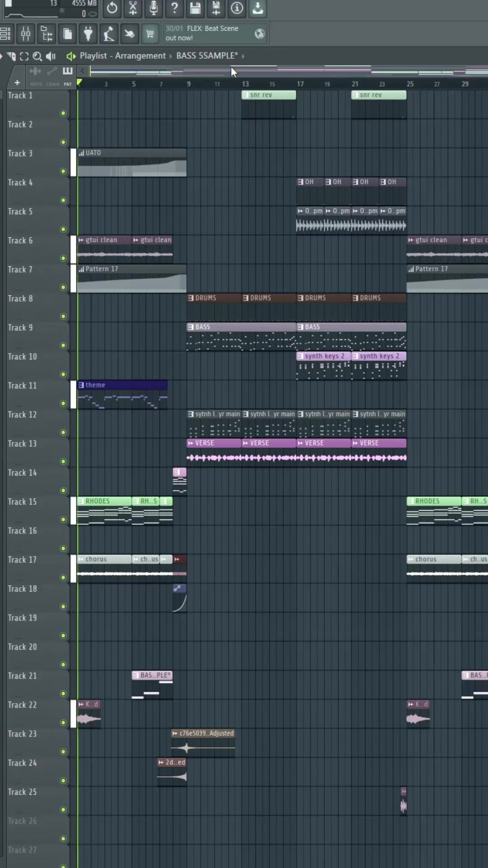The image size is (488, 868).
Task: Start one-click recording with the microphone icon
Action: (x=154, y=8)
